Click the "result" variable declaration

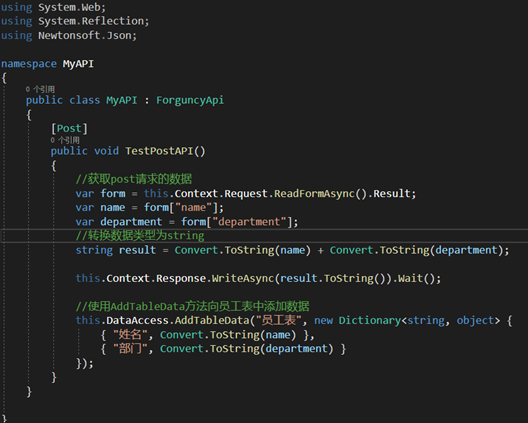pos(137,250)
